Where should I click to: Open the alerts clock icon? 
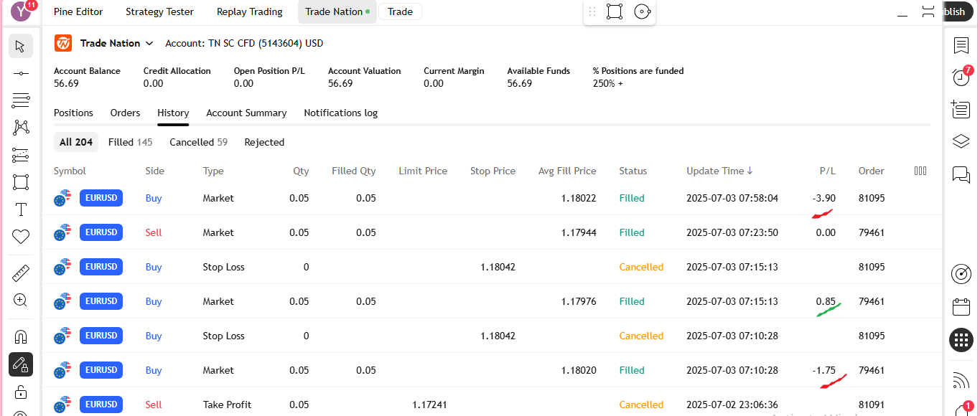click(x=961, y=77)
